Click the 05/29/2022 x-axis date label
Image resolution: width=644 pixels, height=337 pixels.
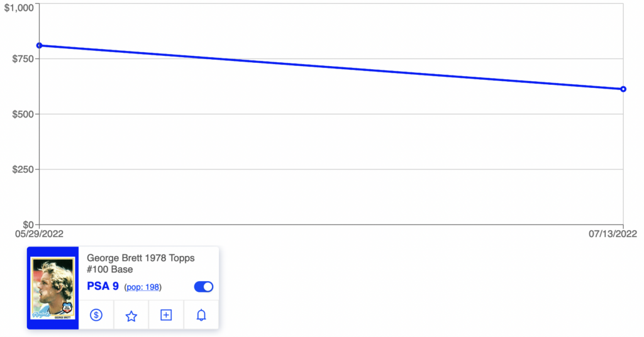click(x=40, y=234)
